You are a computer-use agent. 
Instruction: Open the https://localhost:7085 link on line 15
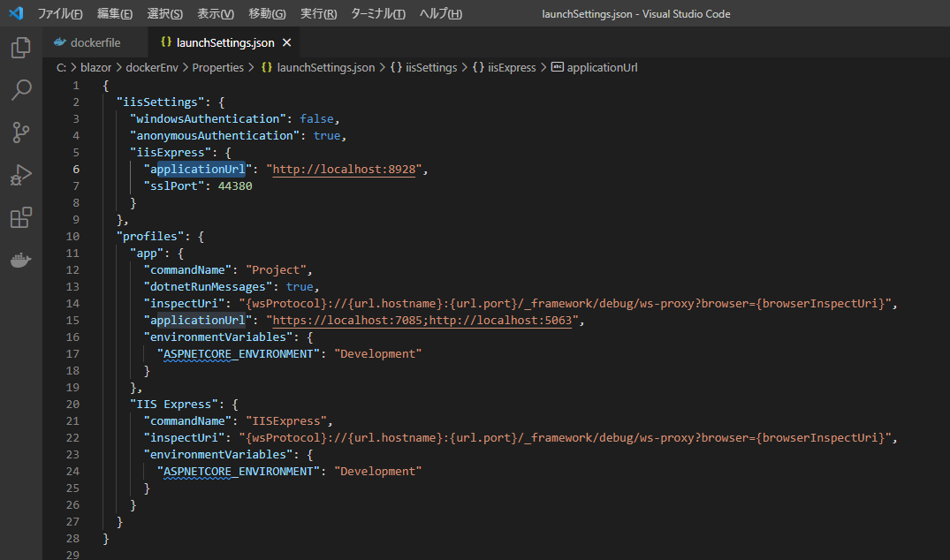pos(347,321)
